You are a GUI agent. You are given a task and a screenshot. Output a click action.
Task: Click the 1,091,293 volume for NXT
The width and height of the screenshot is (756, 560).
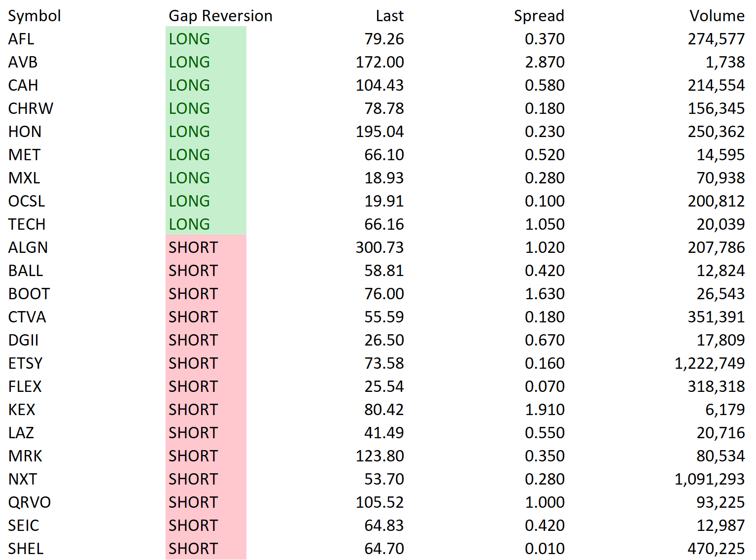click(709, 479)
